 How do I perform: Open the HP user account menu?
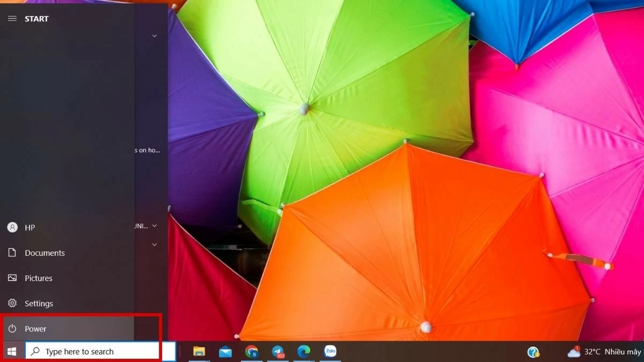coord(30,227)
